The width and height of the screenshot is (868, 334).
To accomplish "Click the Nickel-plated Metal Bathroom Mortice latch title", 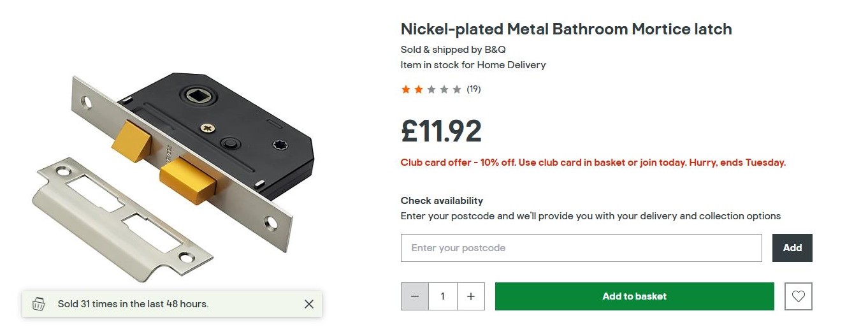I will click(x=566, y=29).
